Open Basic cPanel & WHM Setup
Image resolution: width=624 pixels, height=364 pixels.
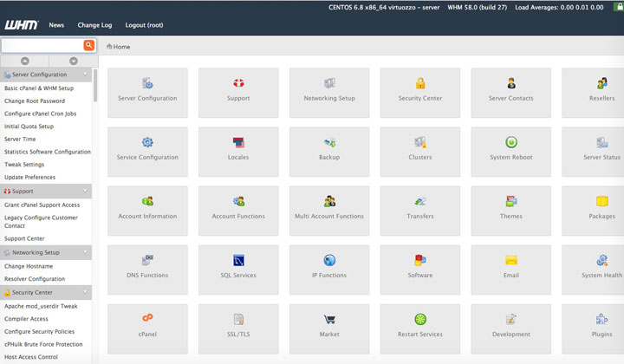tap(39, 88)
